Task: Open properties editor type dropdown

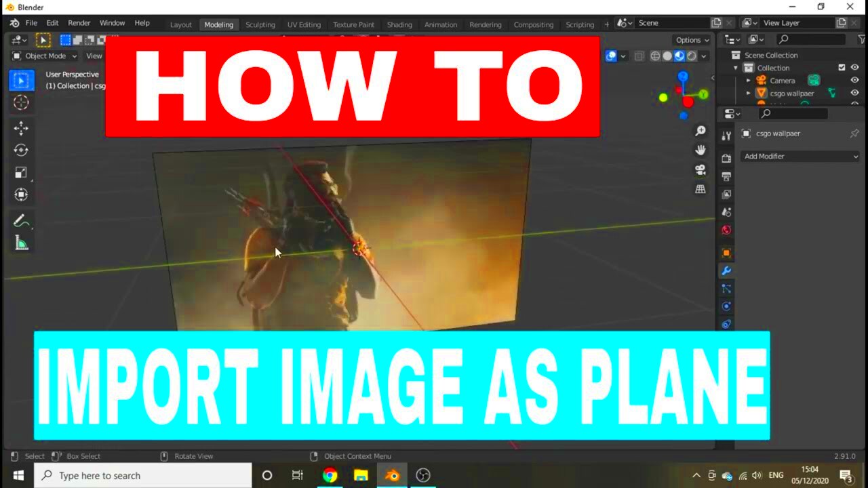Action: (x=732, y=114)
